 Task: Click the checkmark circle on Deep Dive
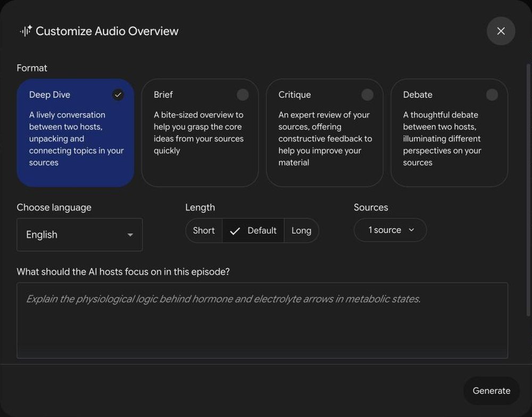coord(118,95)
